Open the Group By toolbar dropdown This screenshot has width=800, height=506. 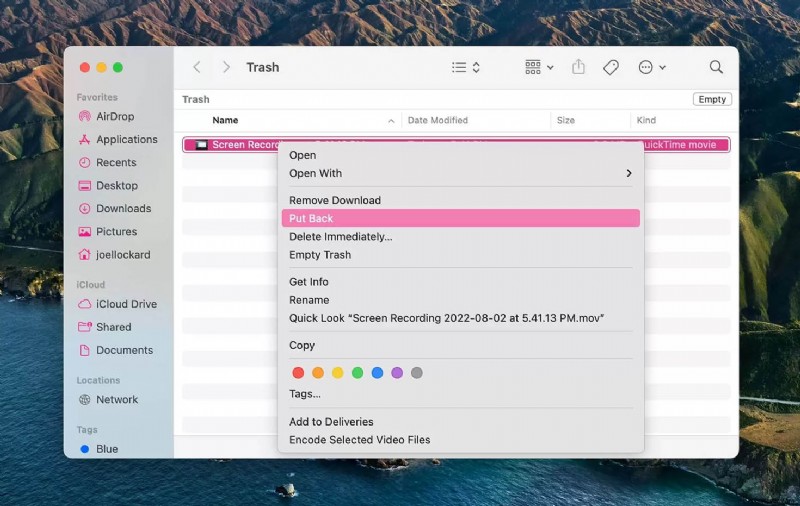tap(539, 67)
